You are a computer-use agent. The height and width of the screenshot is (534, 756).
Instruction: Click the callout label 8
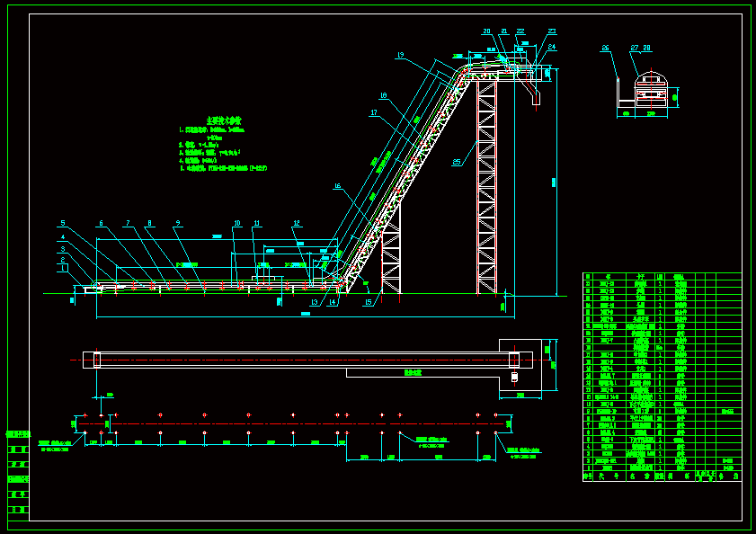coord(149,223)
